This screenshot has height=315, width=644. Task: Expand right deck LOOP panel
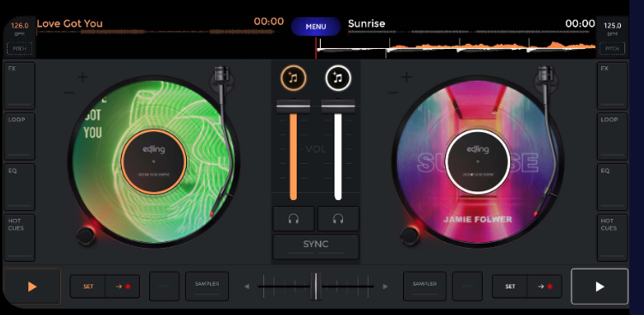pyautogui.click(x=612, y=136)
